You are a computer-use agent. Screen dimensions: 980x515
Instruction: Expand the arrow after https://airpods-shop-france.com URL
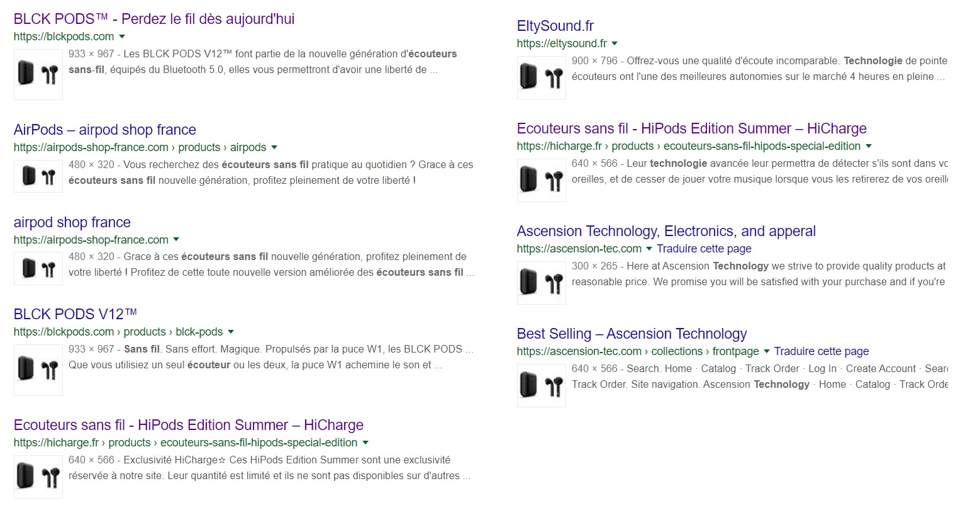[x=176, y=240]
